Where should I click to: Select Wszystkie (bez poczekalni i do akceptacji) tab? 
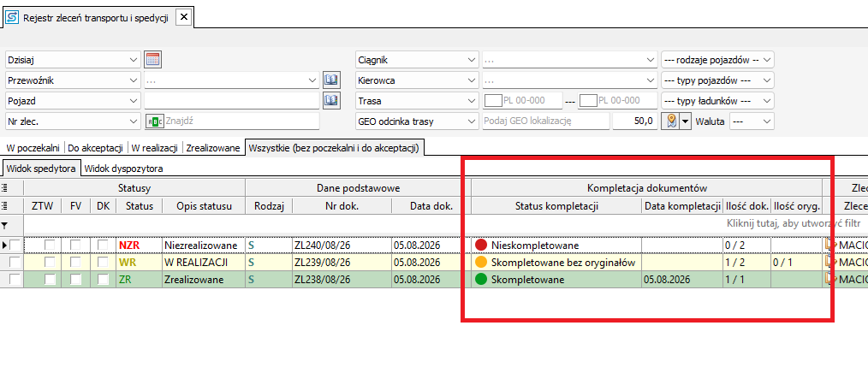coord(336,148)
